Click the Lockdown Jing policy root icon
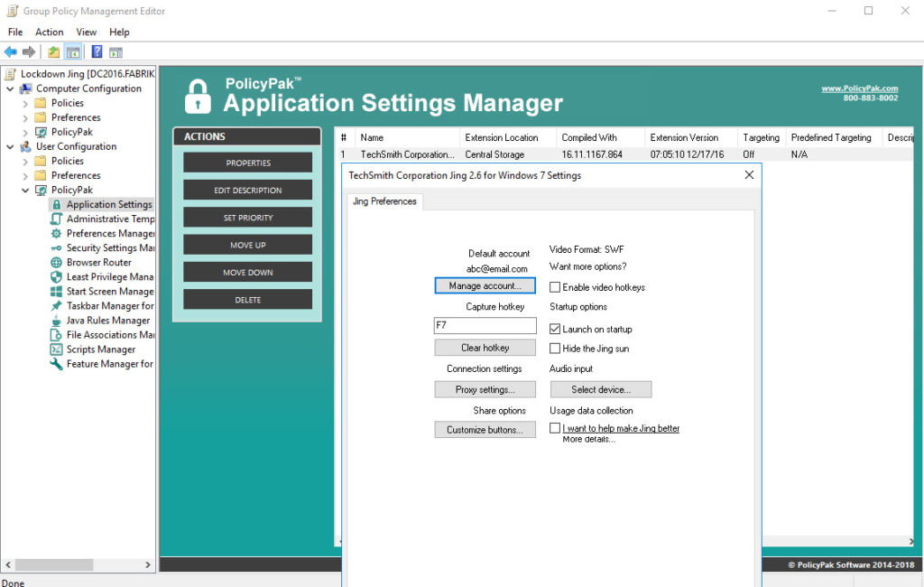Viewport: 924px width, 587px height. [10, 74]
